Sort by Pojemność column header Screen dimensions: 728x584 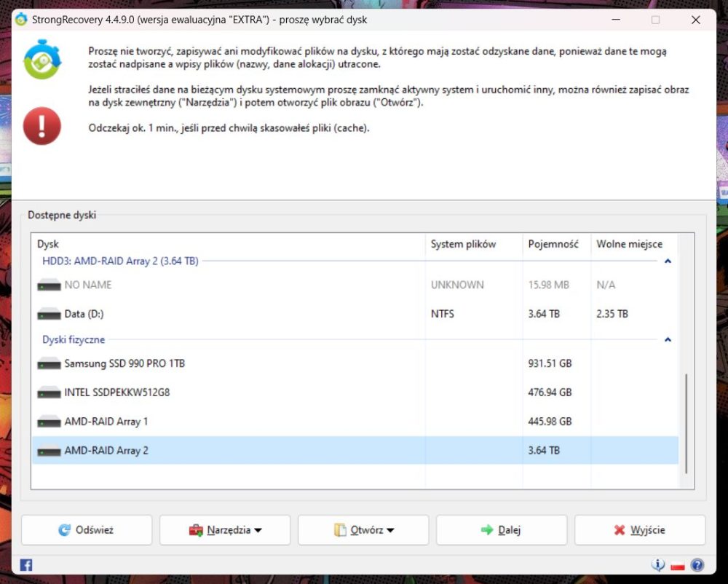point(557,244)
